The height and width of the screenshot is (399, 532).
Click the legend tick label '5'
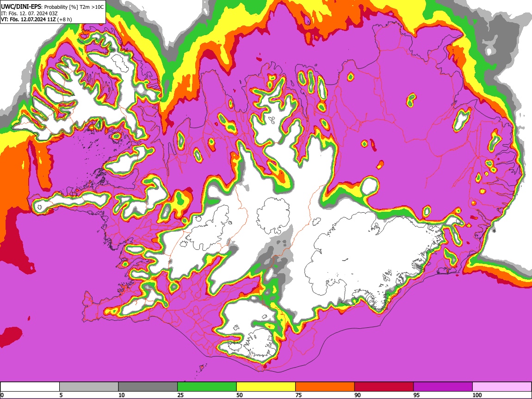tap(61, 395)
